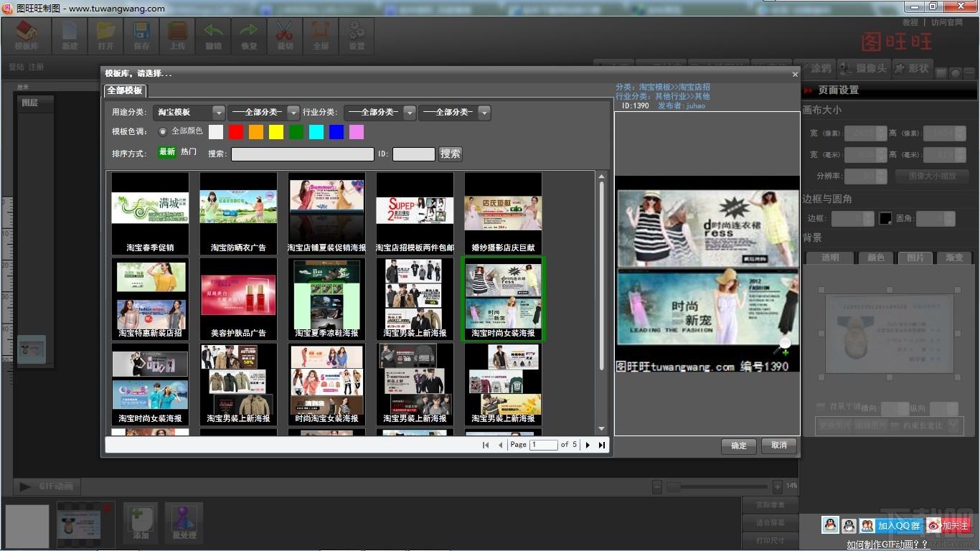Click the zoom in plus button
Image resolution: width=980 pixels, height=551 pixels.
tap(777, 486)
